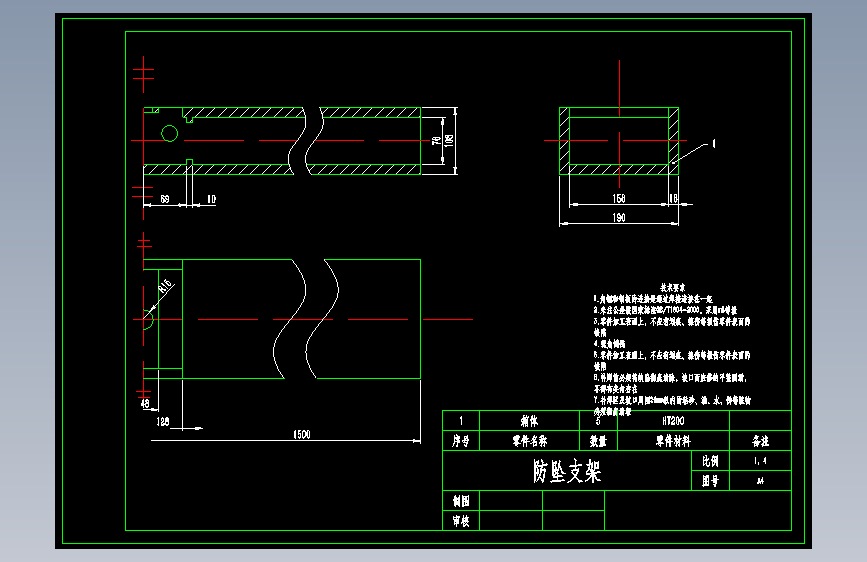The height and width of the screenshot is (562, 867).
Task: Select the vertical 70 dimension text
Action: coord(437,140)
